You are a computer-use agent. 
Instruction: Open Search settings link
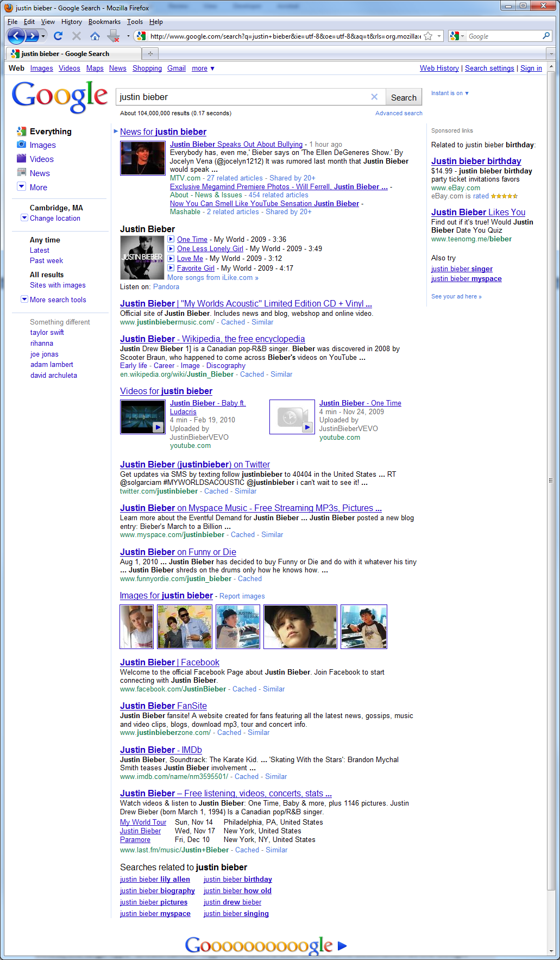click(x=489, y=68)
